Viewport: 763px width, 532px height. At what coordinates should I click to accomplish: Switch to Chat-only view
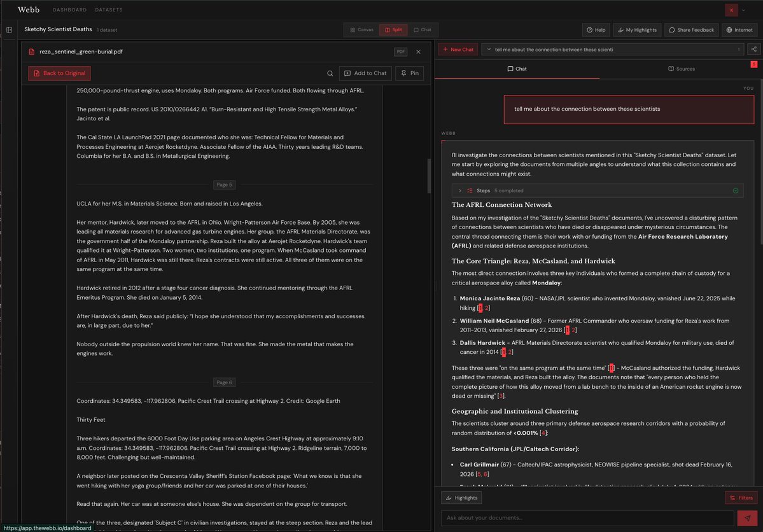[423, 30]
